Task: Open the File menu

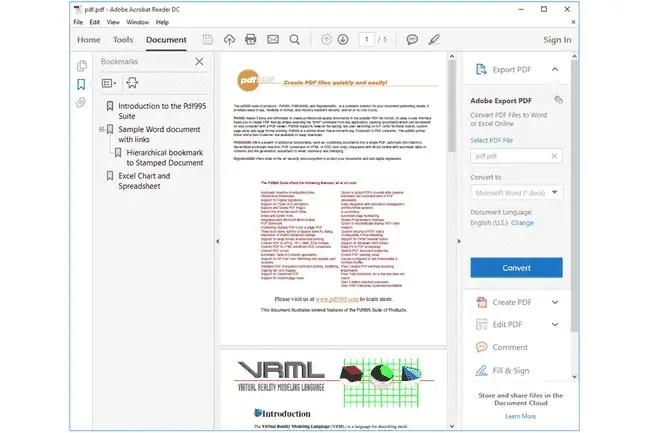Action: [78, 22]
